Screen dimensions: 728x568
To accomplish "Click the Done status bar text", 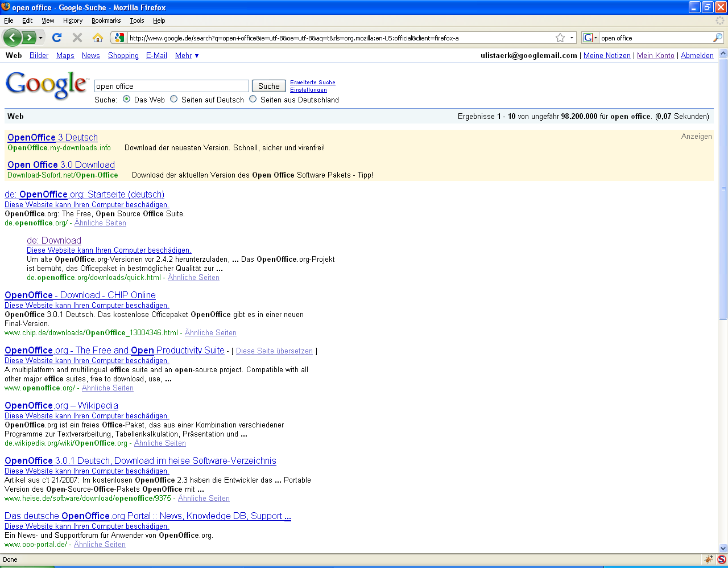I will (x=10, y=559).
